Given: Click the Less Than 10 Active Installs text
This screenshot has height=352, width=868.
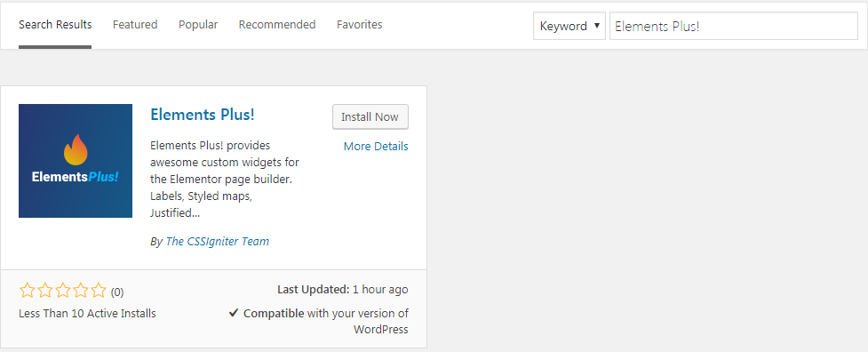Looking at the screenshot, I should (87, 313).
